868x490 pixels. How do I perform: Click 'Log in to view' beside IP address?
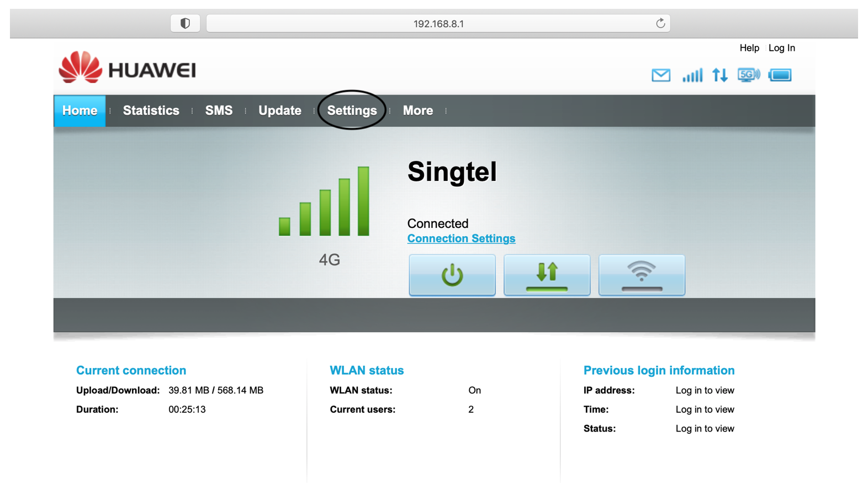tap(705, 390)
